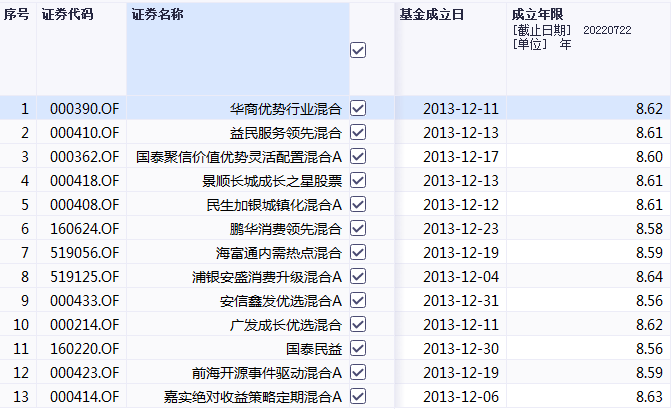Click fund name 广发成长优选混合

click(x=286, y=324)
